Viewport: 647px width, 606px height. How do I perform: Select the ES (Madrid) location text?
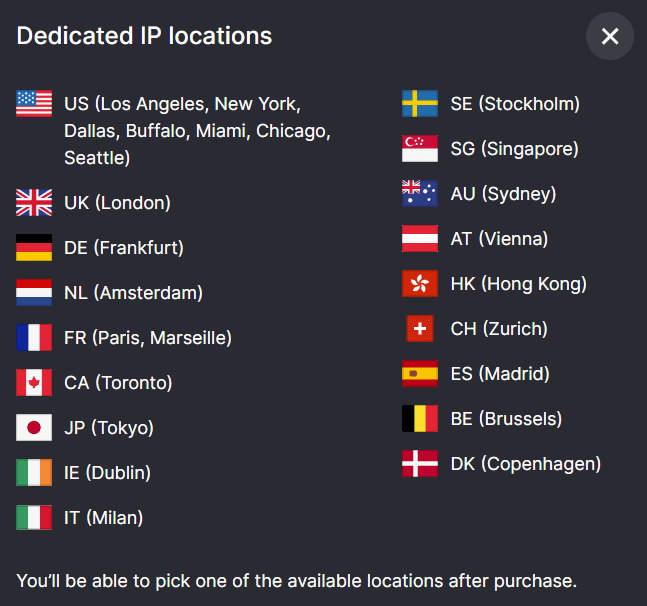500,374
